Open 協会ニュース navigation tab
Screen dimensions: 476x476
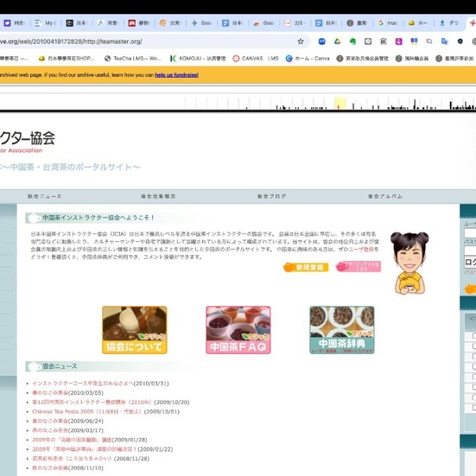pyautogui.click(x=44, y=196)
